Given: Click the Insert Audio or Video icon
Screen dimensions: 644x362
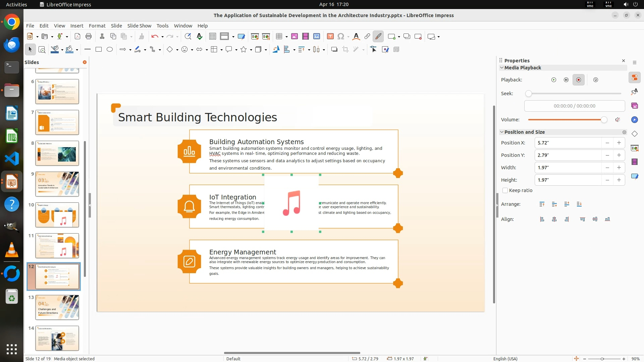Looking at the screenshot, I should (x=305, y=37).
